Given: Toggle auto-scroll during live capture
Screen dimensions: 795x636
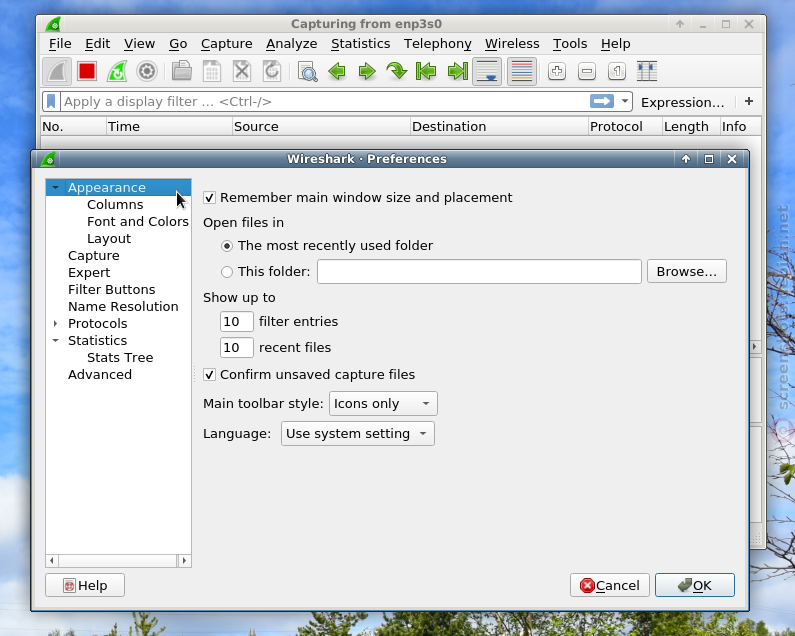Looking at the screenshot, I should [487, 72].
